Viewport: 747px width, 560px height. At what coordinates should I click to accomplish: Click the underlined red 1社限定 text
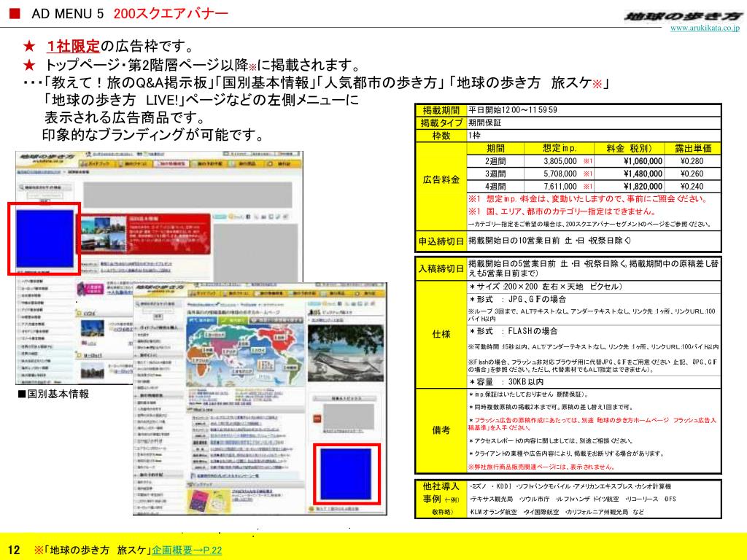pyautogui.click(x=73, y=46)
